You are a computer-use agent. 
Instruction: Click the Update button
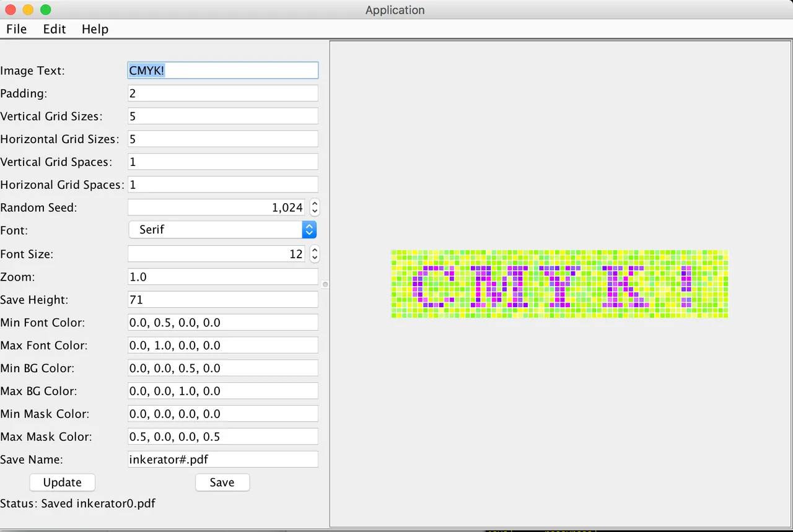pos(63,482)
